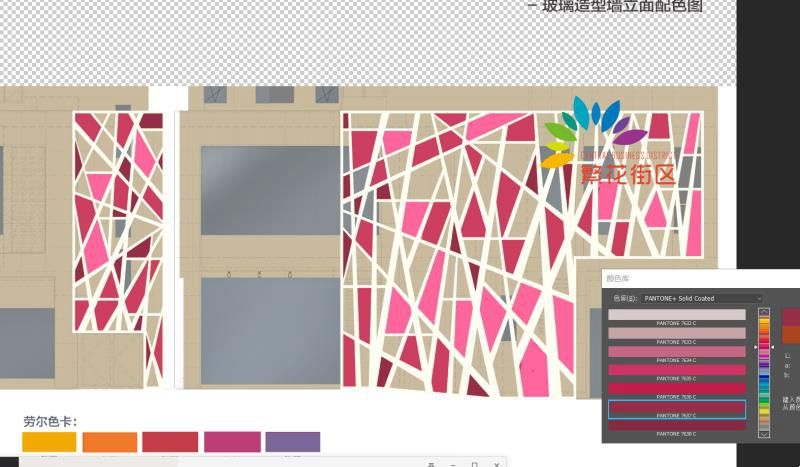This screenshot has width=800, height=467.
Task: Click the down arrow on color strip
Action: (765, 434)
